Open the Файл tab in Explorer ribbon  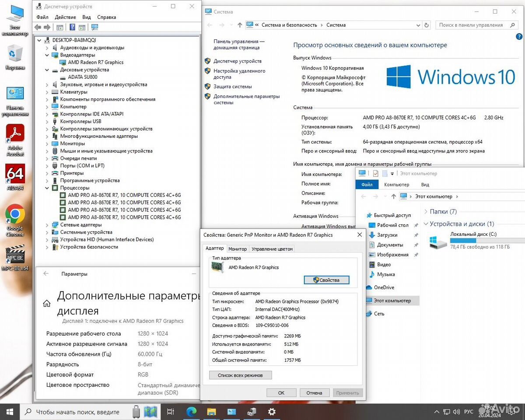pos(367,185)
